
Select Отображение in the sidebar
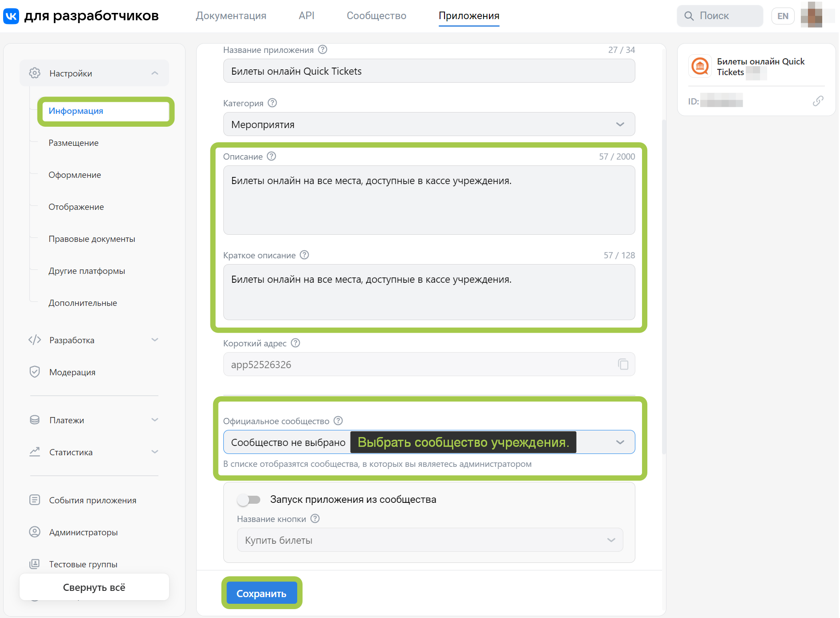coord(76,207)
